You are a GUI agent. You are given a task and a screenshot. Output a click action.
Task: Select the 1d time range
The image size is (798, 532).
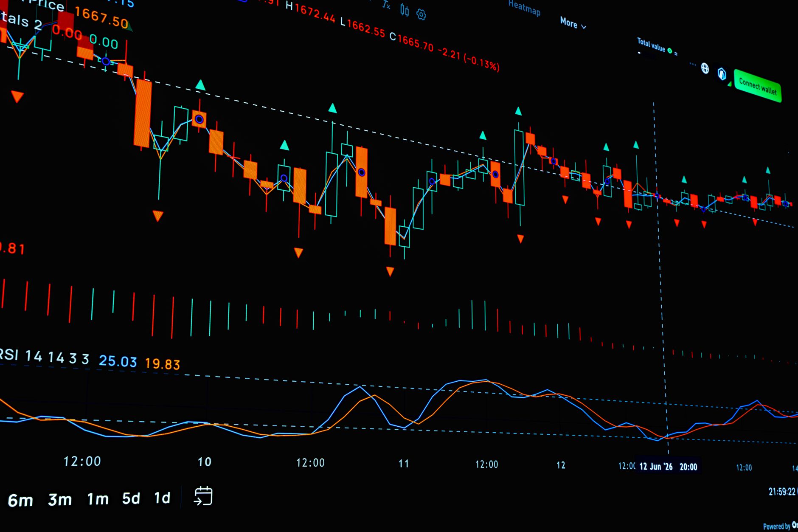pyautogui.click(x=162, y=498)
